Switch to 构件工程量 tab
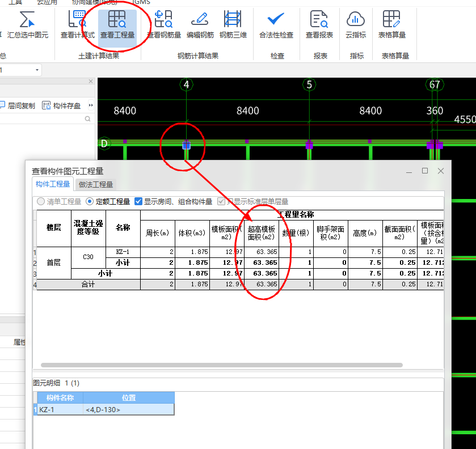This screenshot has width=476, height=449. point(53,184)
